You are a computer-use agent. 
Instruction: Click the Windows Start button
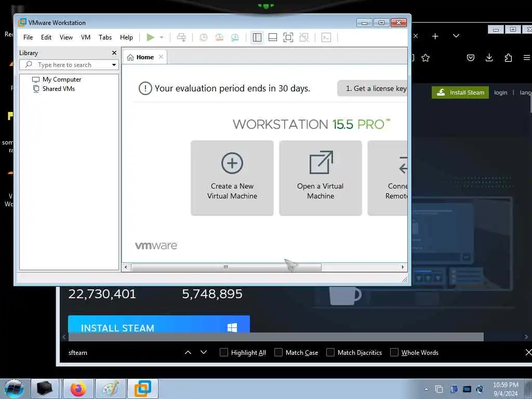coord(14,389)
